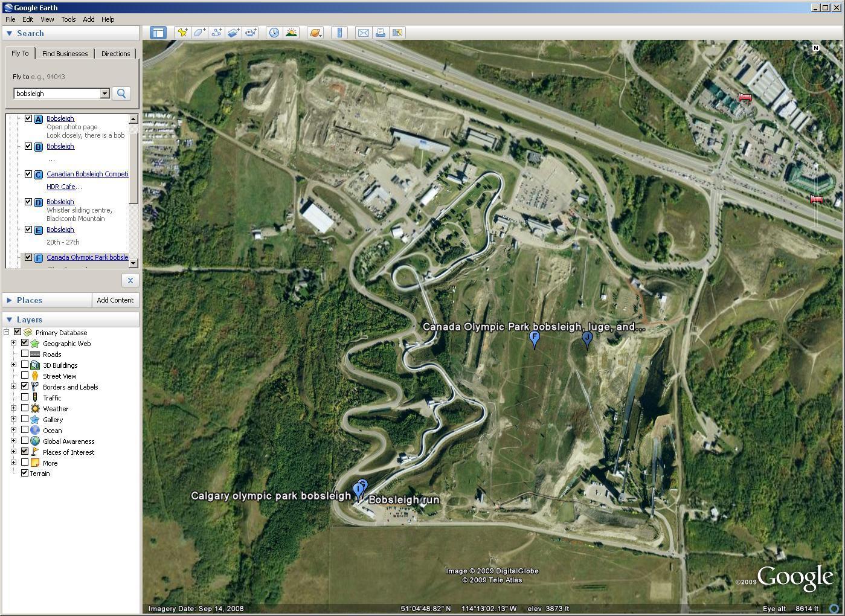Open Canada Olympic Park bobsle result link
845x616 pixels.
point(87,257)
